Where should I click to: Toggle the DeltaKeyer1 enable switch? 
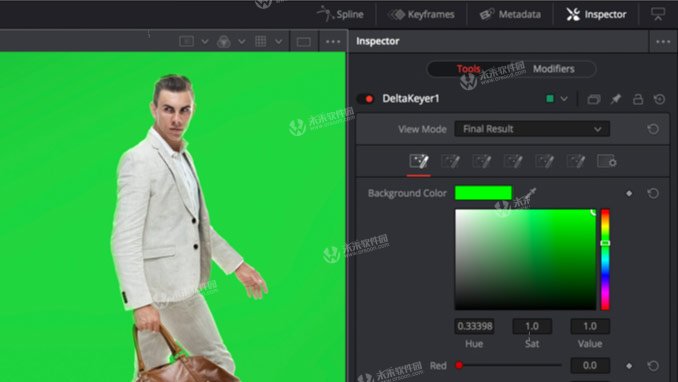366,99
